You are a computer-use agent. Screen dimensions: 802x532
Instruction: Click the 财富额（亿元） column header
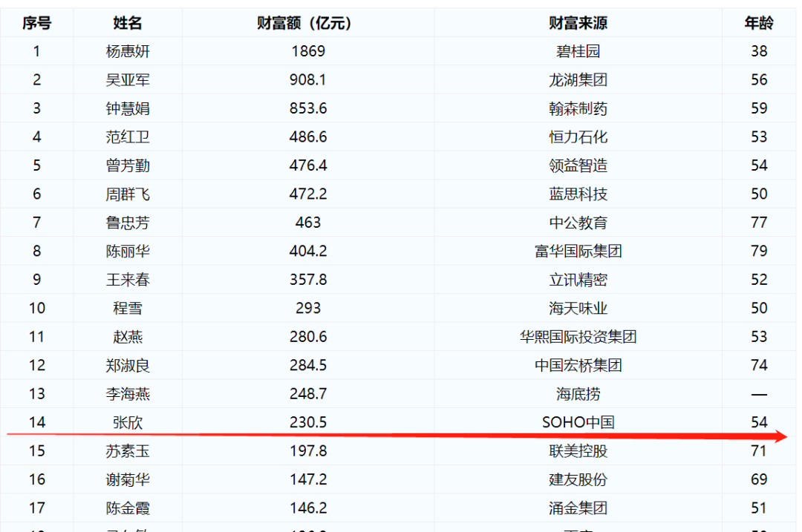coord(308,23)
